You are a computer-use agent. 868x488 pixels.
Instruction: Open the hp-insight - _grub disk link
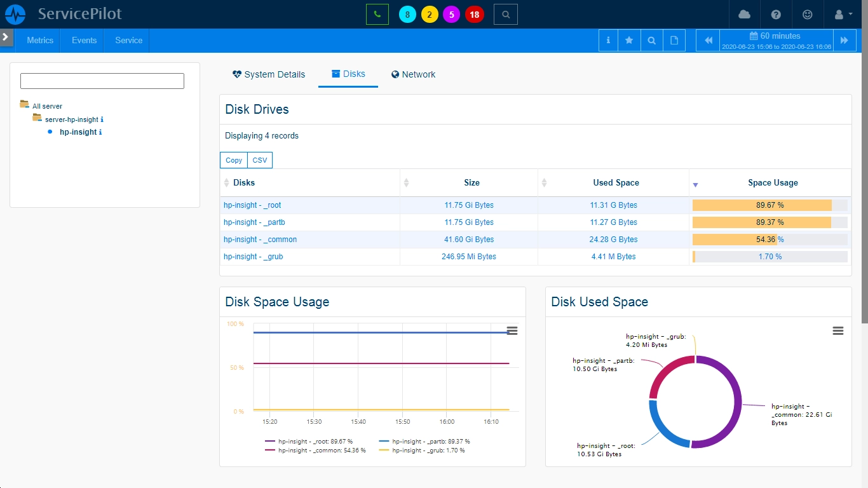[x=254, y=257]
